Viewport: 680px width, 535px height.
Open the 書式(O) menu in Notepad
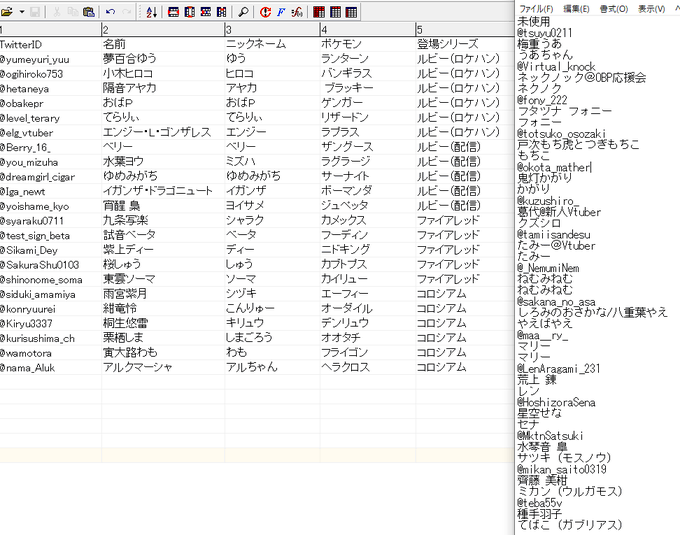point(614,9)
